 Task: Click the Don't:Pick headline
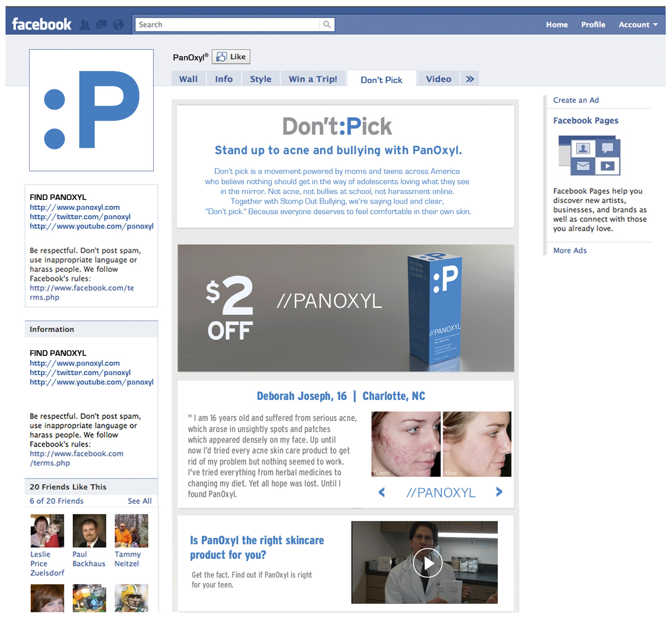[337, 126]
